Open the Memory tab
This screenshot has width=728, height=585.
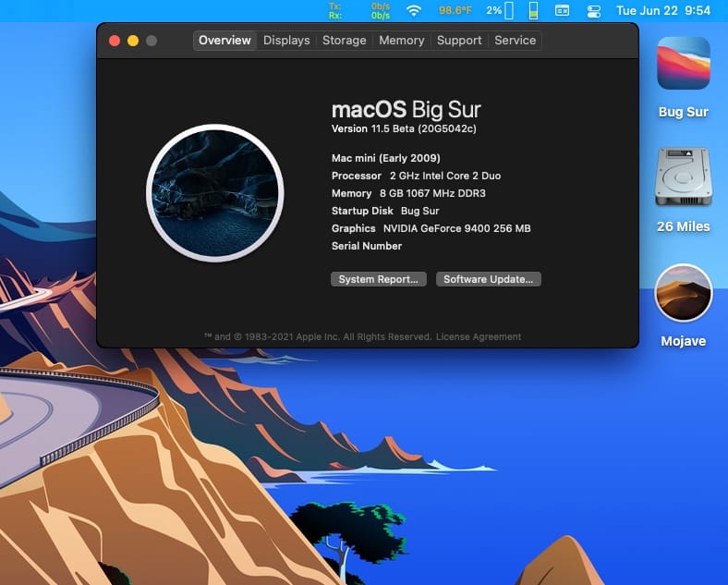(402, 41)
